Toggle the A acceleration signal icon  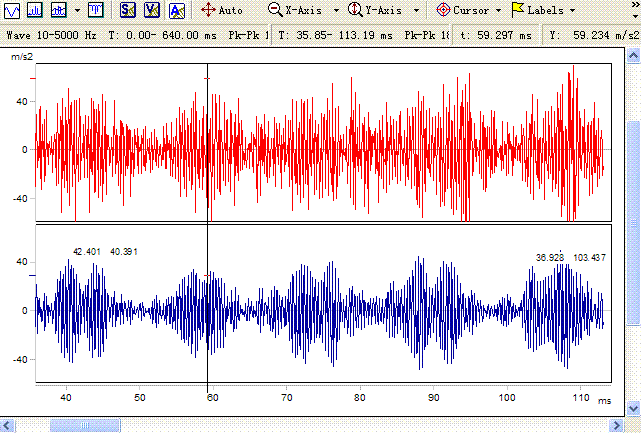tap(177, 10)
